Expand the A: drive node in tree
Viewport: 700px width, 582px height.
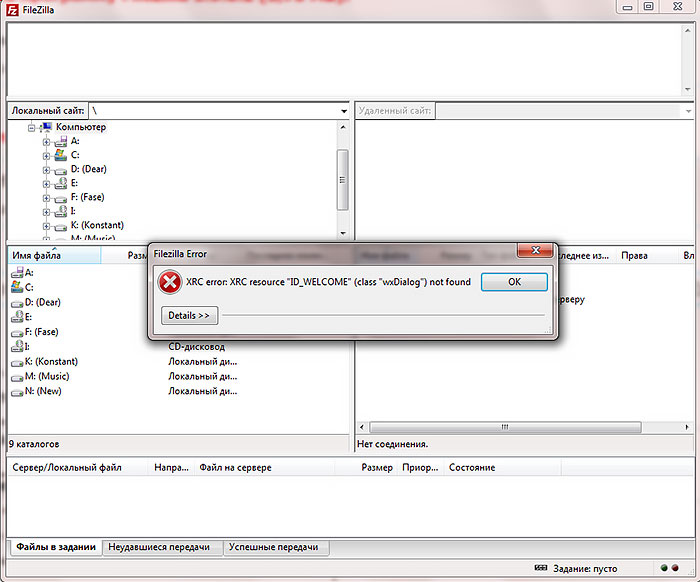pyautogui.click(x=46, y=142)
